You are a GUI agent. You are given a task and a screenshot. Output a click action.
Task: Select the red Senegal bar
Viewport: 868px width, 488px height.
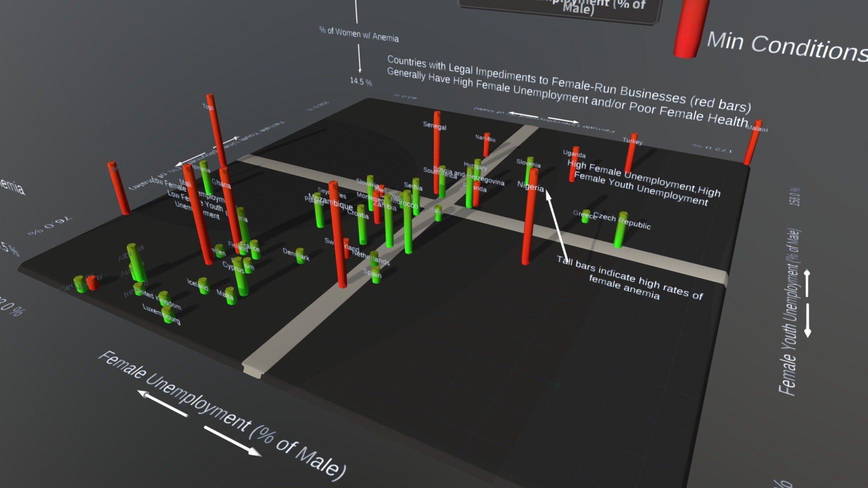click(x=436, y=153)
